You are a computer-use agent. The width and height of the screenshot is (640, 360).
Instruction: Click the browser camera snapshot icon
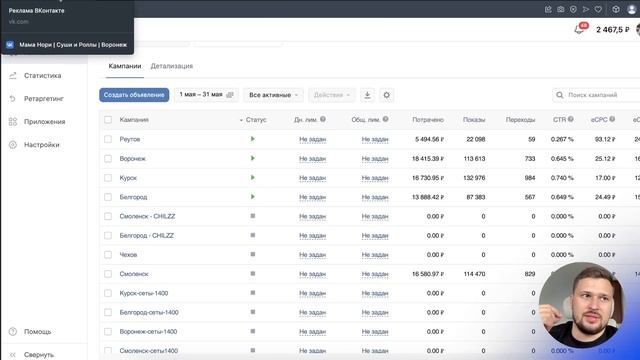561,9
